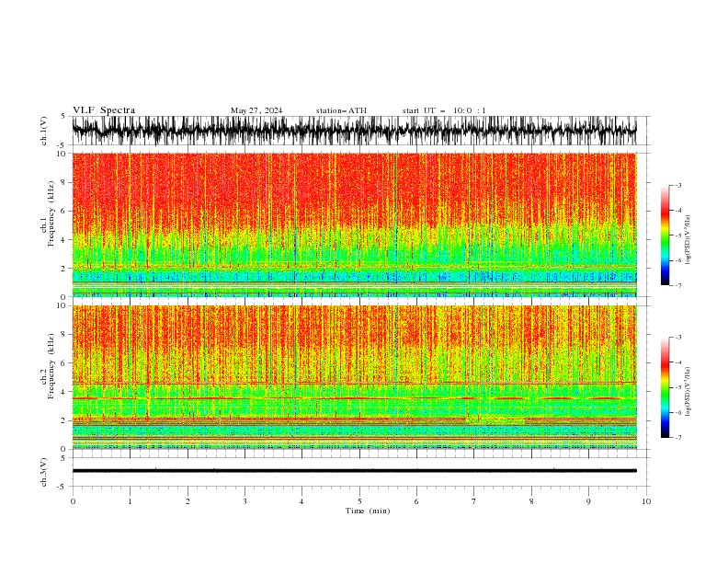Screen dimensions: 728x563
Task: Click the time axis tick label '2'
Action: tap(188, 501)
